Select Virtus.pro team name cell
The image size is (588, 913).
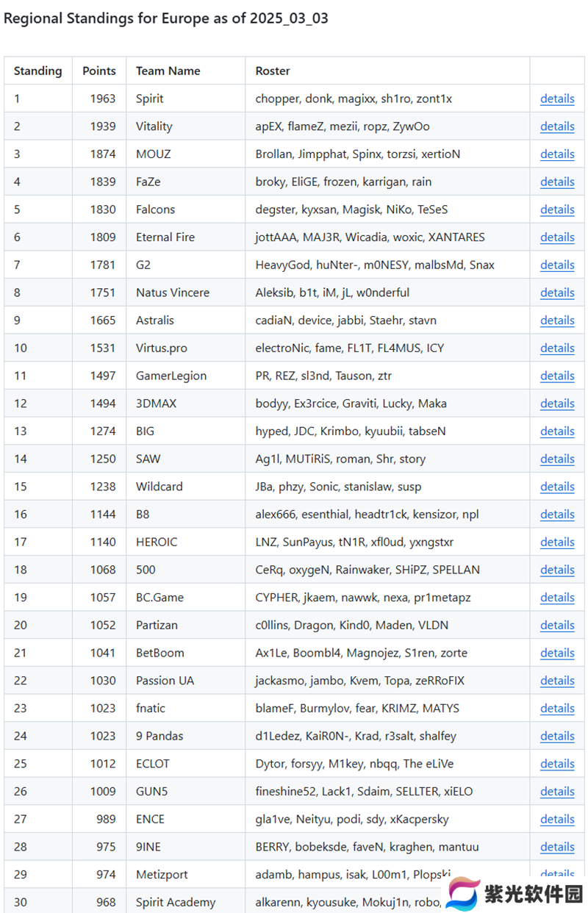coord(186,348)
